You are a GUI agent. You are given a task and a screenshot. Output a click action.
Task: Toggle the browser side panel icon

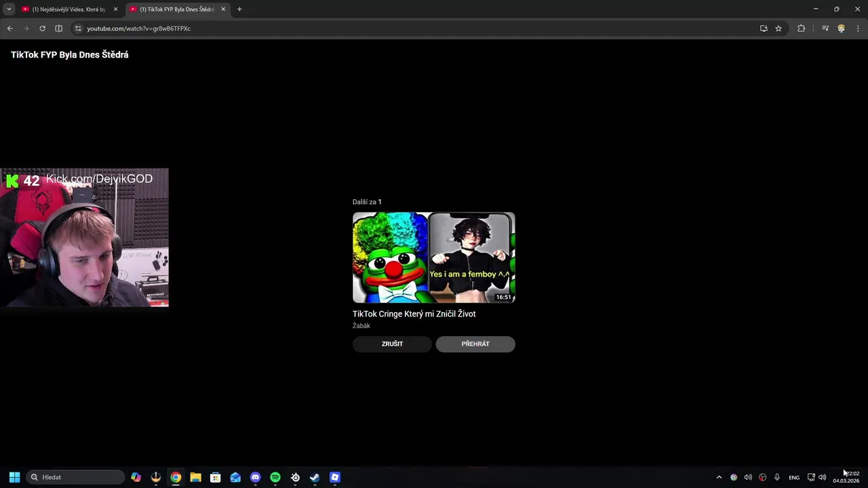click(58, 28)
